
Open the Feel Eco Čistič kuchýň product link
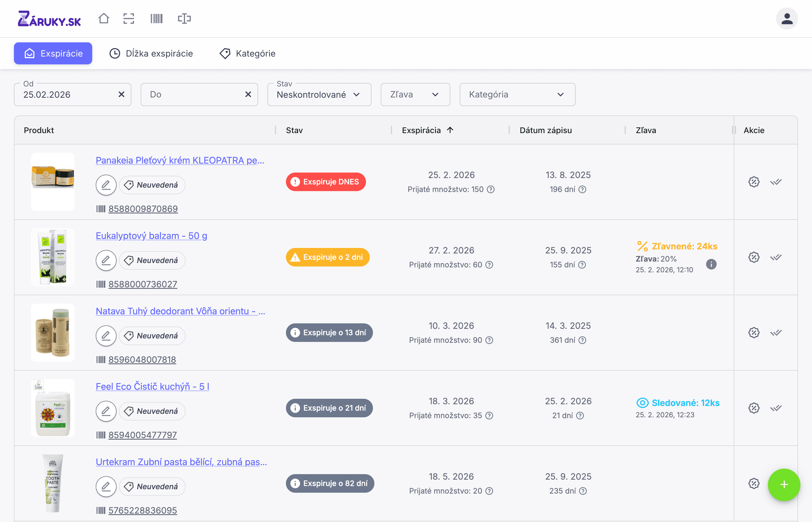(152, 386)
